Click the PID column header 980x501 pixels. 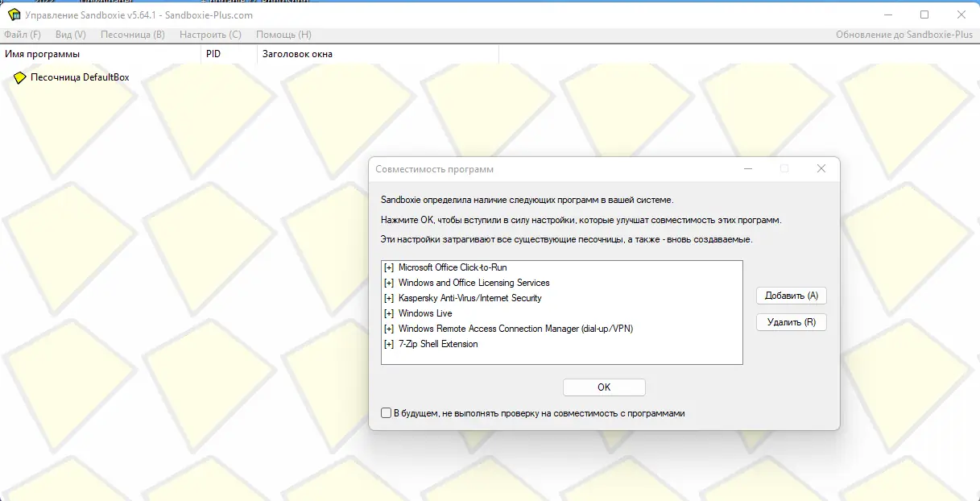229,54
